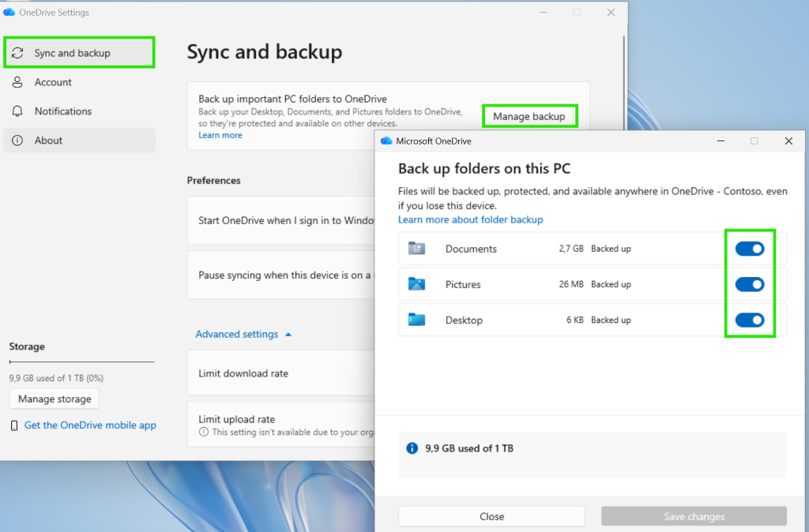
Task: Click the Storage heading in sidebar
Action: [27, 347]
